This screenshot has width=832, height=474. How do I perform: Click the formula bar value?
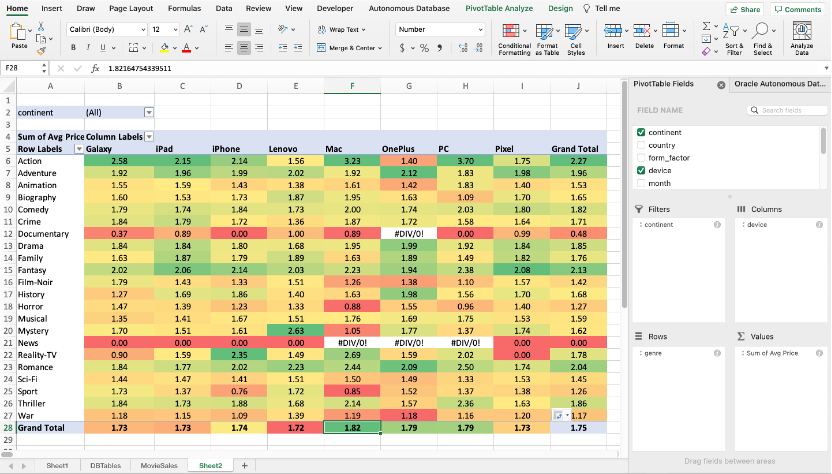[140, 68]
